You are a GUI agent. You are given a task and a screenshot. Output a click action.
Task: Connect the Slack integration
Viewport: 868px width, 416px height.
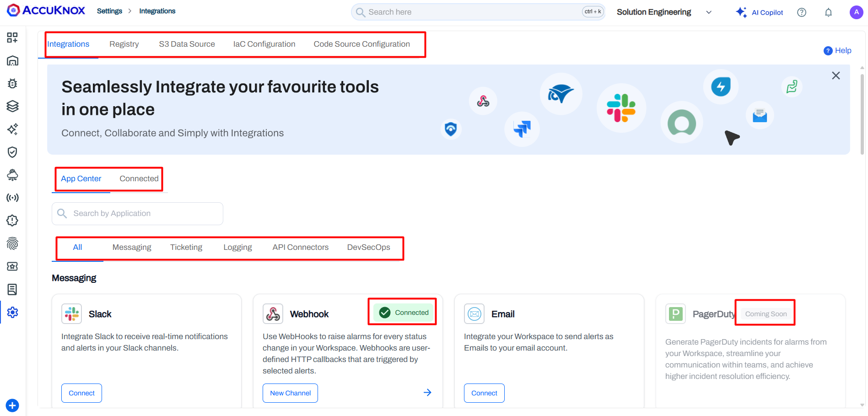[x=81, y=393]
